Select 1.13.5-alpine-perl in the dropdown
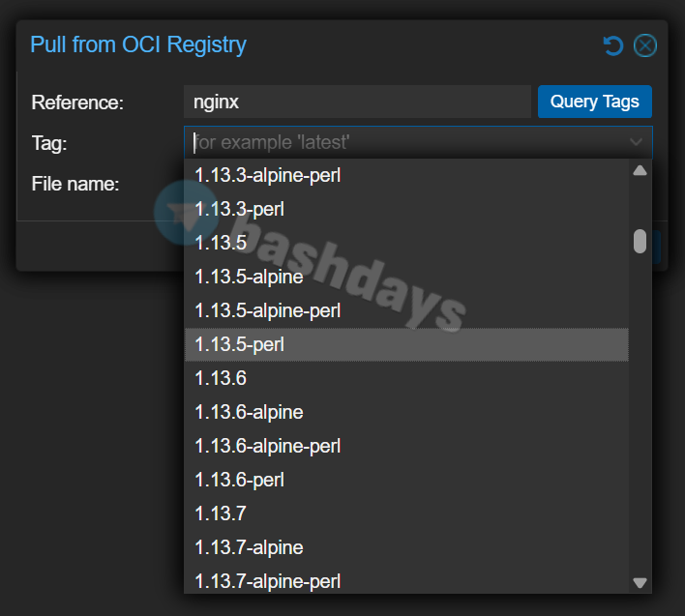Viewport: 685px width, 616px height. pos(268,310)
